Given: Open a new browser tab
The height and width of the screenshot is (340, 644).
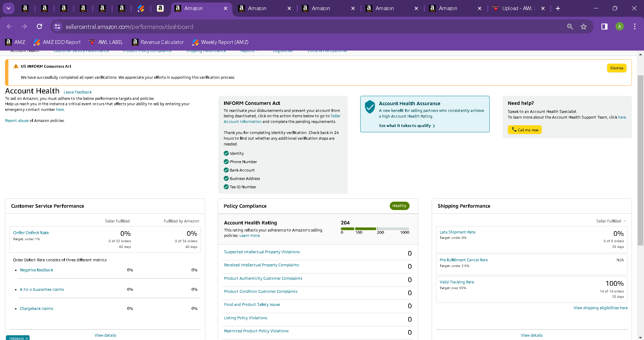Looking at the screenshot, I should coord(558,8).
